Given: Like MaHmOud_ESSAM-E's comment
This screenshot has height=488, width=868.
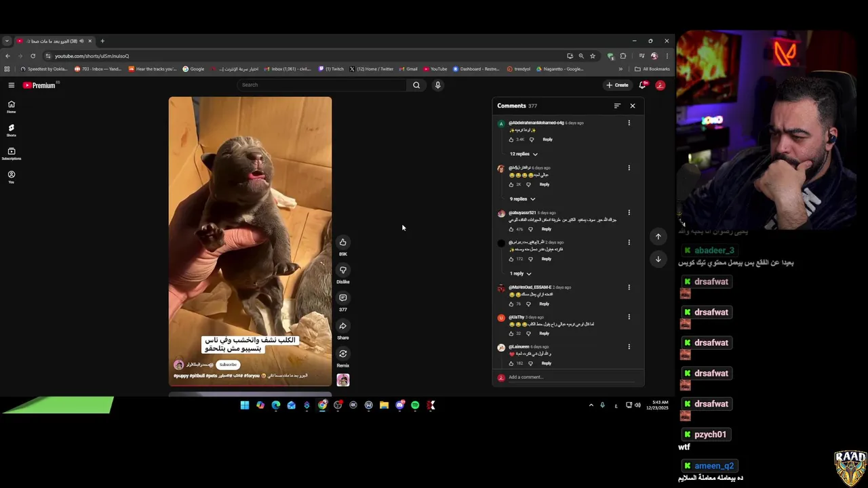Looking at the screenshot, I should 511,304.
